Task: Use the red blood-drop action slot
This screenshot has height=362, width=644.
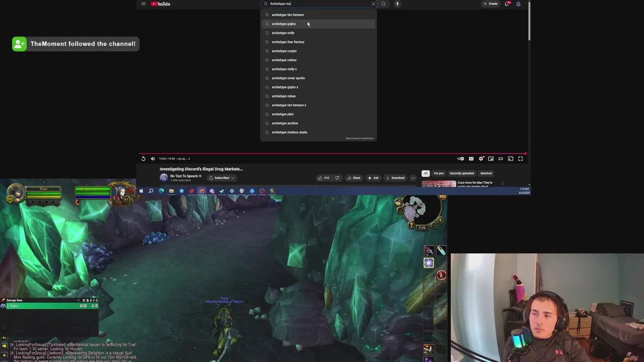Action: coord(441,275)
